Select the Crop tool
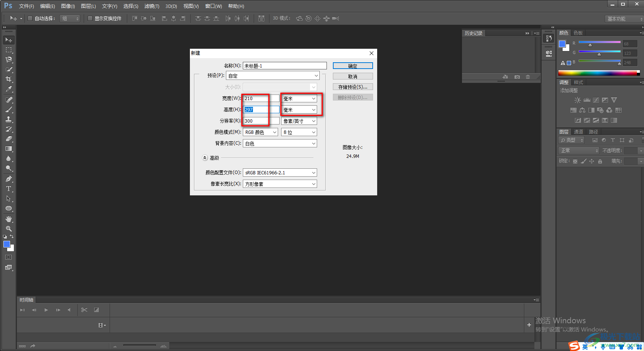The height and width of the screenshot is (351, 644). tap(9, 79)
